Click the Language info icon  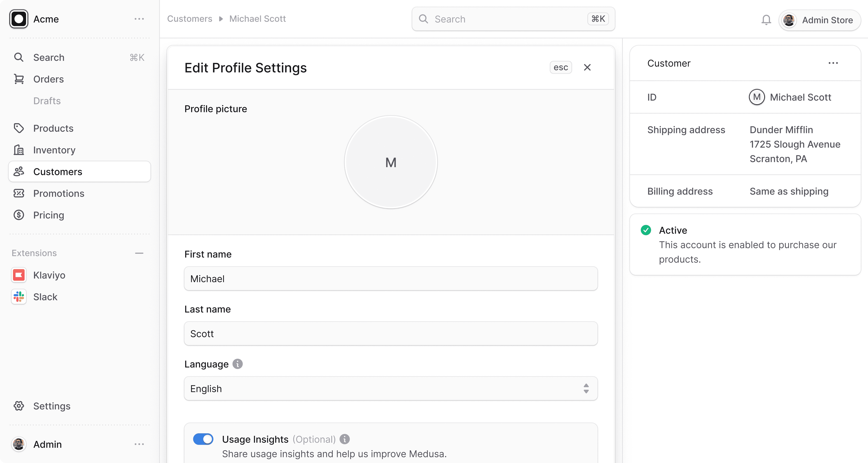(238, 364)
